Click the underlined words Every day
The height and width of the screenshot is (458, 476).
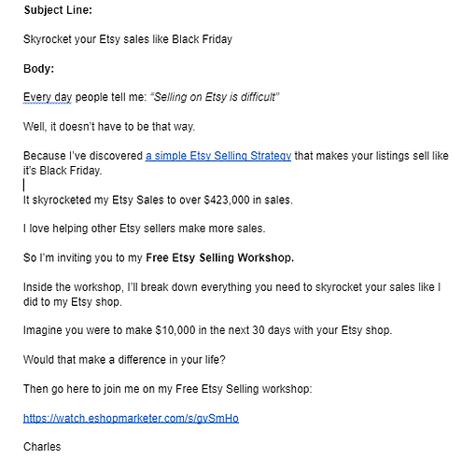[48, 97]
